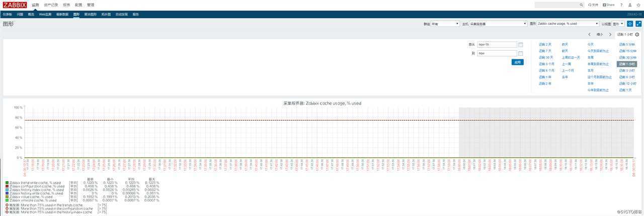Switch to the Web监测 tab
The width and height of the screenshot is (644, 216).
pos(45,15)
